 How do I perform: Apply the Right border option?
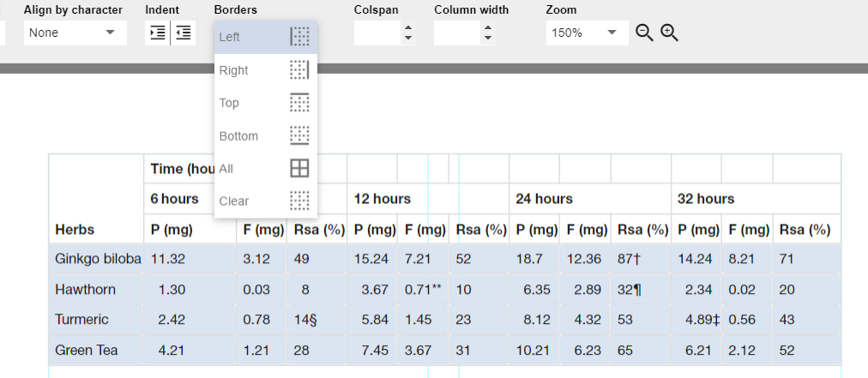(x=266, y=70)
